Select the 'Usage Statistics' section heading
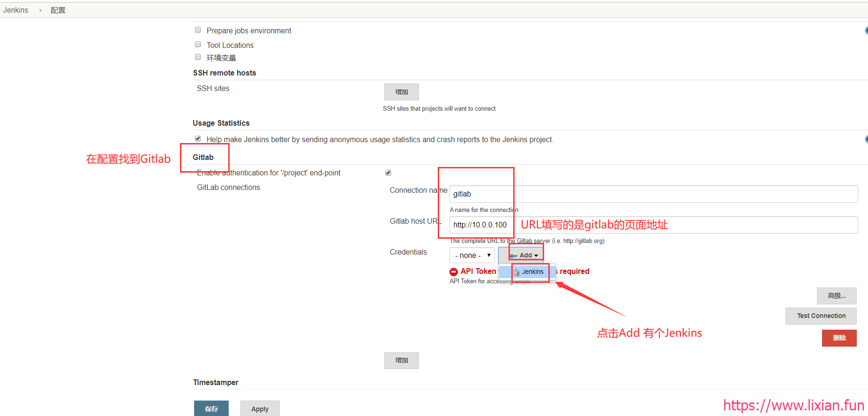This screenshot has width=868, height=416. point(221,123)
